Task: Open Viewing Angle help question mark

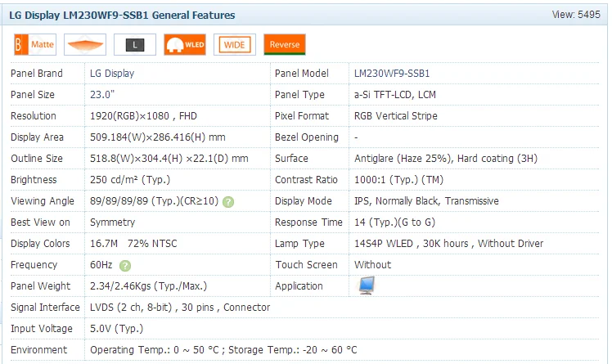Action: 228,202
